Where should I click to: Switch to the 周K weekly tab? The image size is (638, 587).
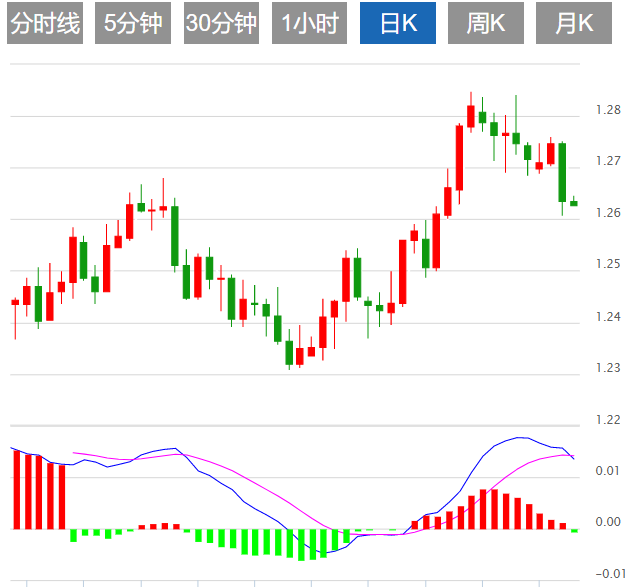pyautogui.click(x=486, y=23)
